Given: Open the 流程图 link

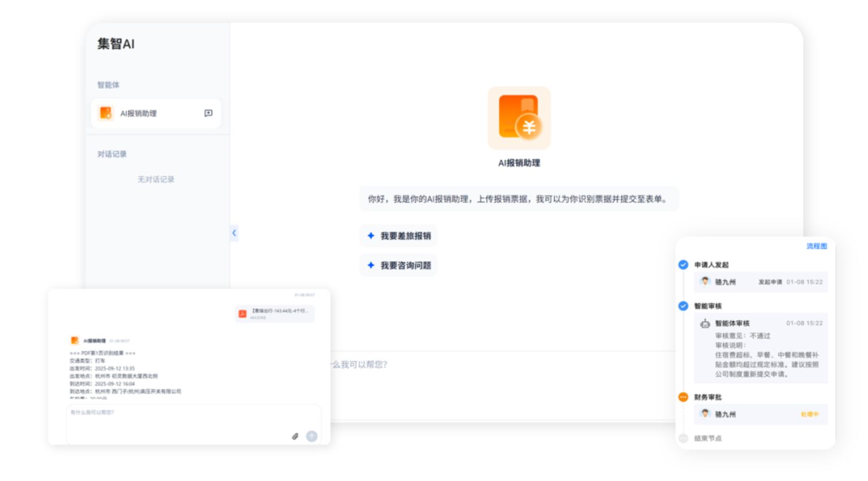Looking at the screenshot, I should tap(817, 246).
